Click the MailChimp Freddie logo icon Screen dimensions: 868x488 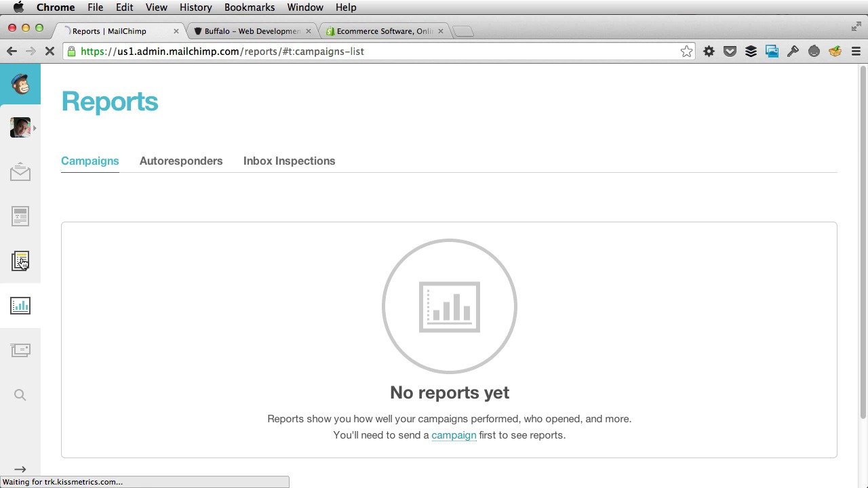[20, 84]
